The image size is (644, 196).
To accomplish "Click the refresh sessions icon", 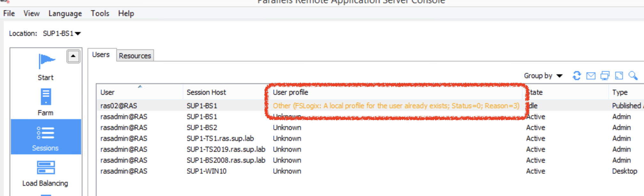I will tap(577, 76).
